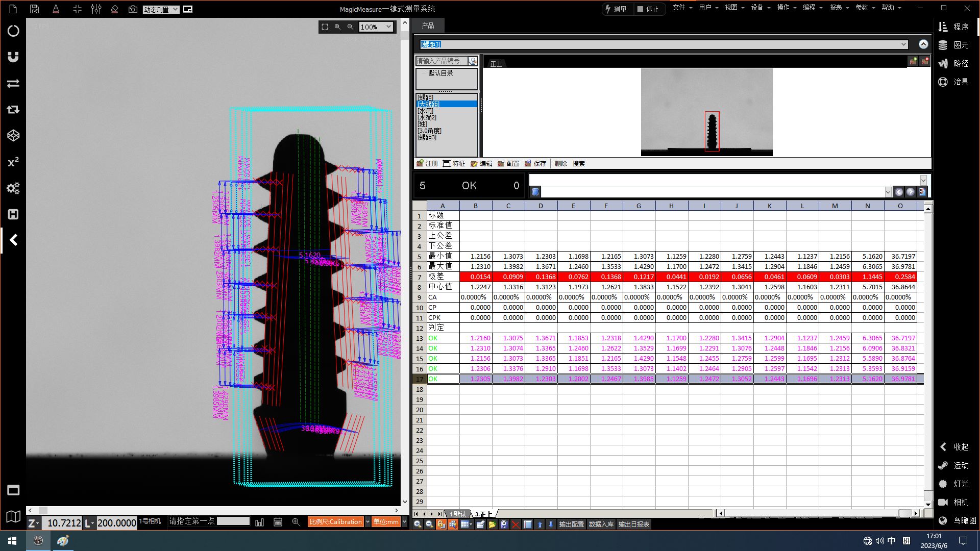This screenshot has height=551, width=980.
Task: Click the swap arrows icon in left sidebar
Action: coord(13,83)
